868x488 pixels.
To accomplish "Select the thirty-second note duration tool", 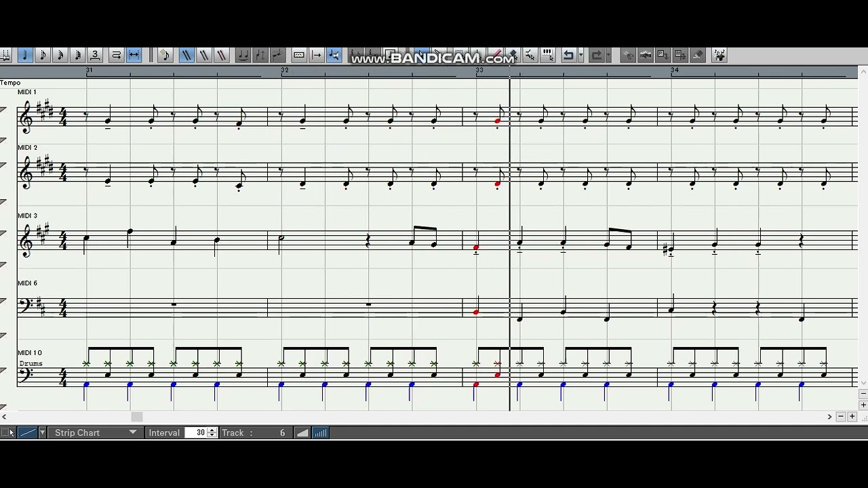I will pyautogui.click(x=77, y=55).
